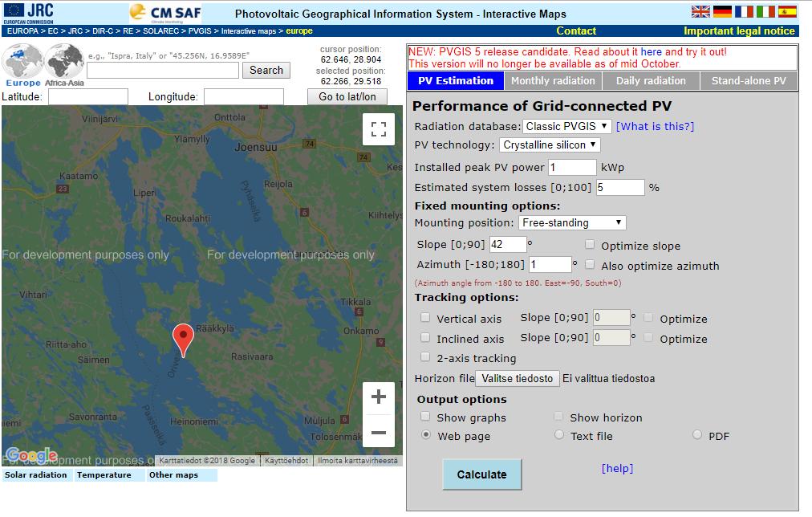Zoom in on the map
The width and height of the screenshot is (812, 517).
379,397
